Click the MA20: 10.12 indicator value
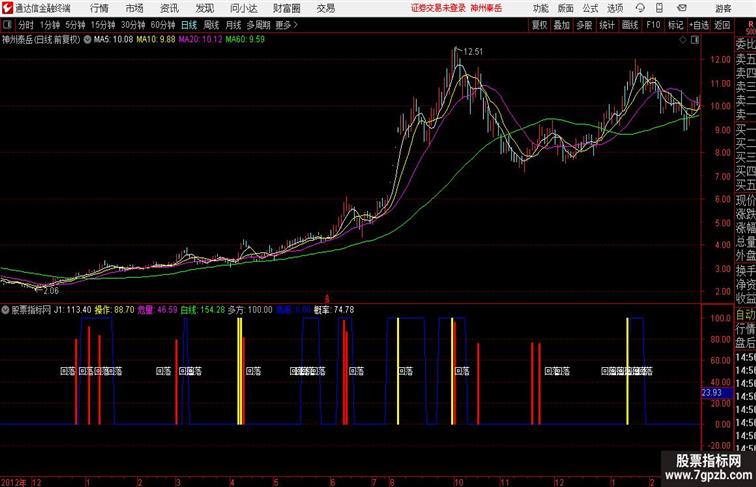This screenshot has height=487, width=756. pyautogui.click(x=201, y=40)
